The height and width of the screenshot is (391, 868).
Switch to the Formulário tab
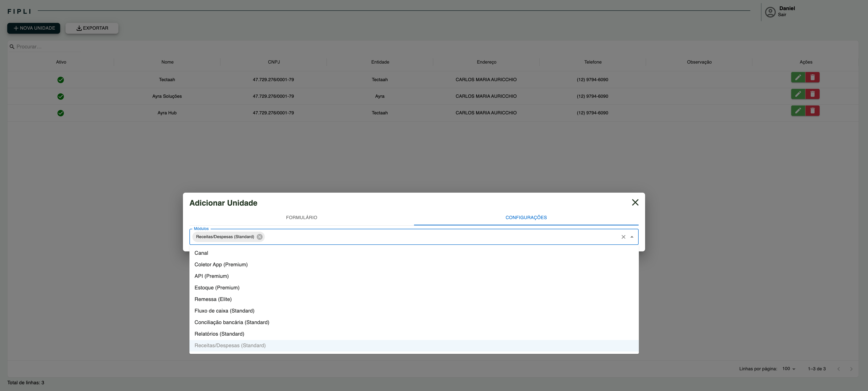(301, 218)
